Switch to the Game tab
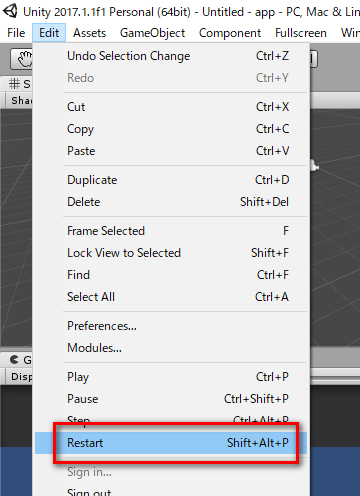Image resolution: width=360 pixels, height=496 pixels. tap(17, 360)
